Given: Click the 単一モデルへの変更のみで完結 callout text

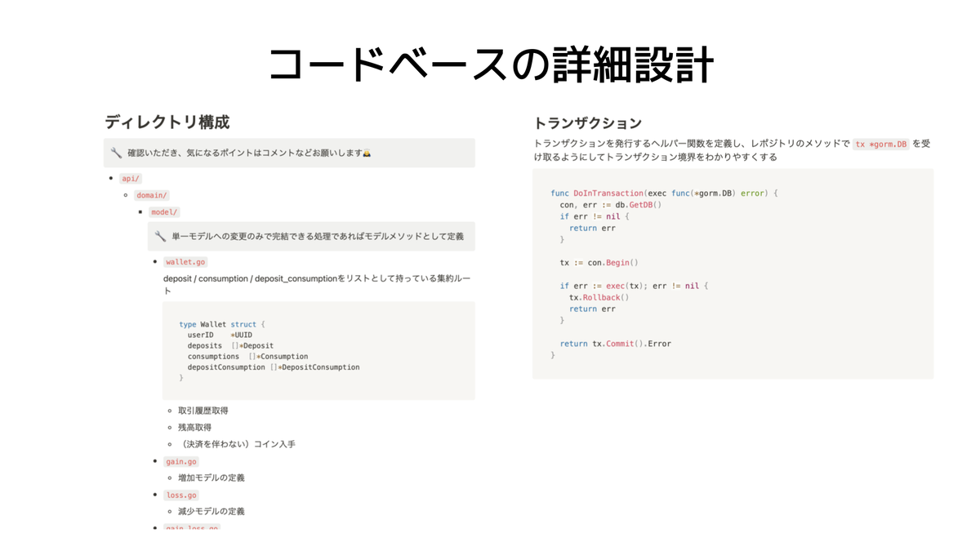Looking at the screenshot, I should (318, 236).
